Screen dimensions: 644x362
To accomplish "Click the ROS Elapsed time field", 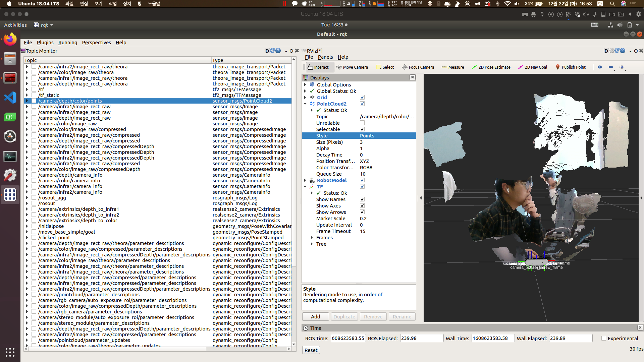I will click(x=421, y=338).
